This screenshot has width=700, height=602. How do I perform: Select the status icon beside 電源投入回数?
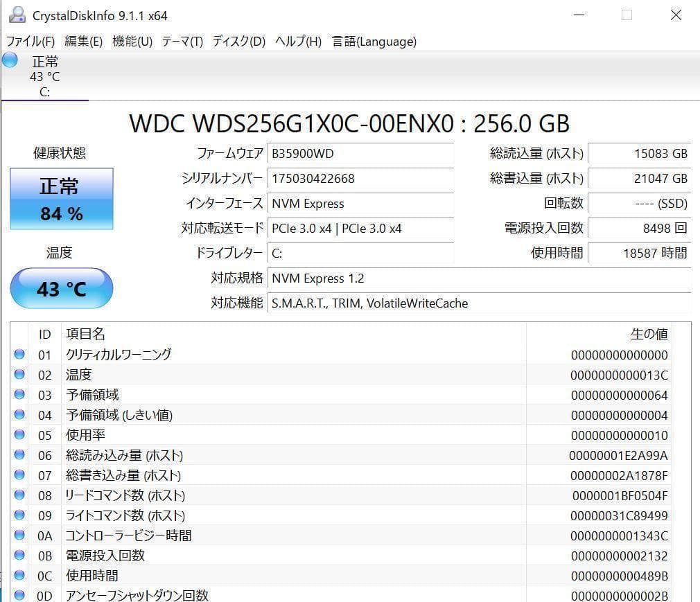(x=19, y=556)
